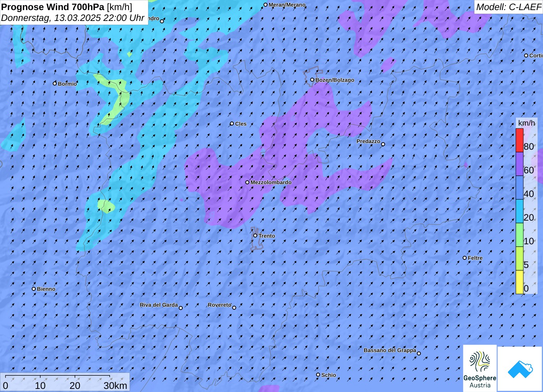Click the yellow-green 5 km/h legend swatch
The image size is (543, 392).
pyautogui.click(x=519, y=259)
